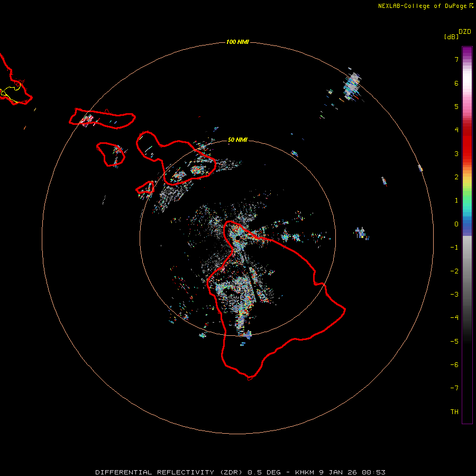
Task: Click the '-3' value on the color scale
Action: click(x=454, y=295)
